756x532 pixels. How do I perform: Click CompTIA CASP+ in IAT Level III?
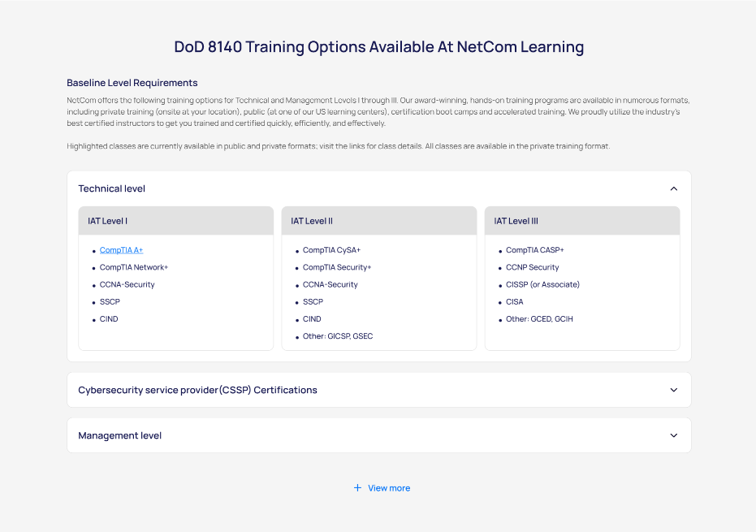pos(534,250)
